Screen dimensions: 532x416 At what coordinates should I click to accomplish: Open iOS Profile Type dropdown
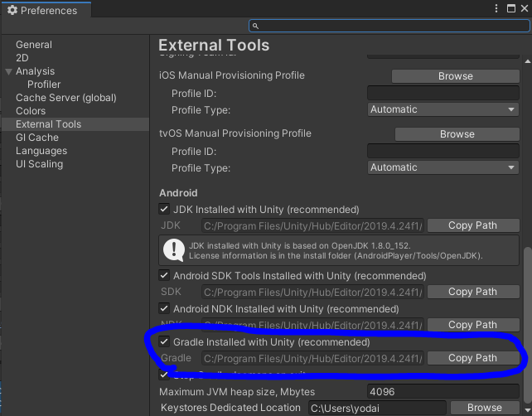click(x=443, y=109)
